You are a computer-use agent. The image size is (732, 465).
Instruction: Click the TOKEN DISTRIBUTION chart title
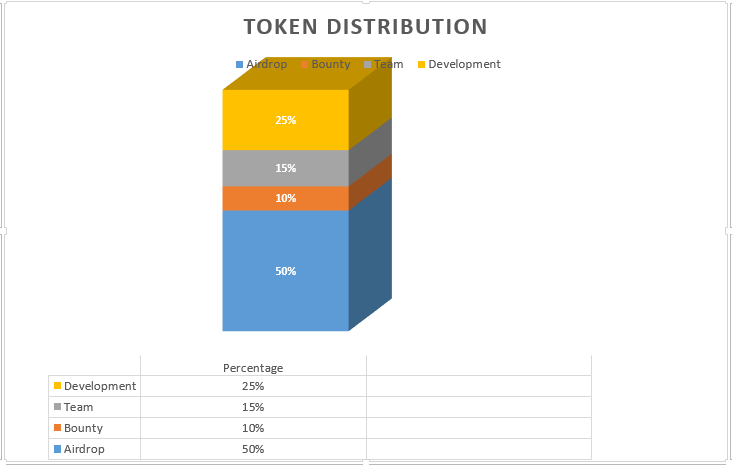tap(366, 27)
